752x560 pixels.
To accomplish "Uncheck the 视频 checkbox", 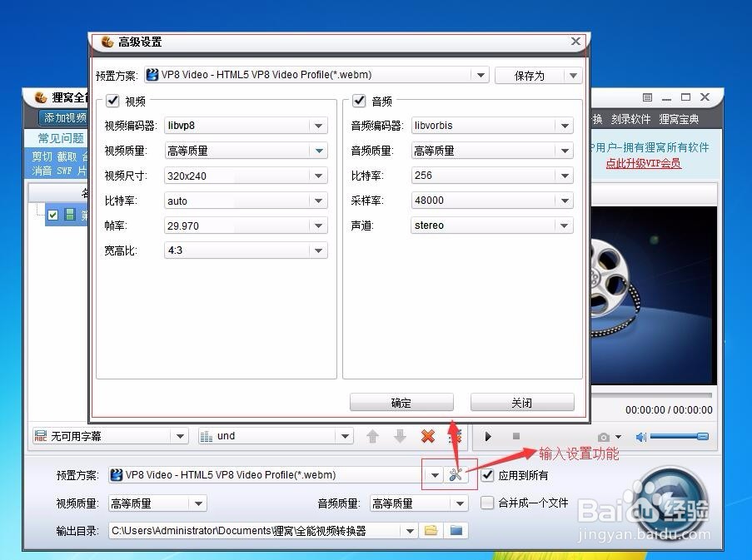I will (112, 100).
